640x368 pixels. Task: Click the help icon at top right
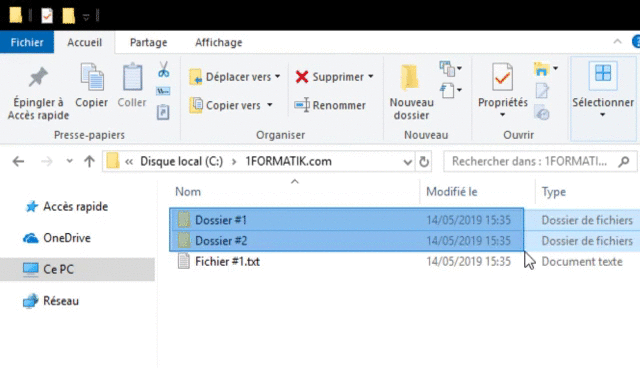[x=636, y=42]
